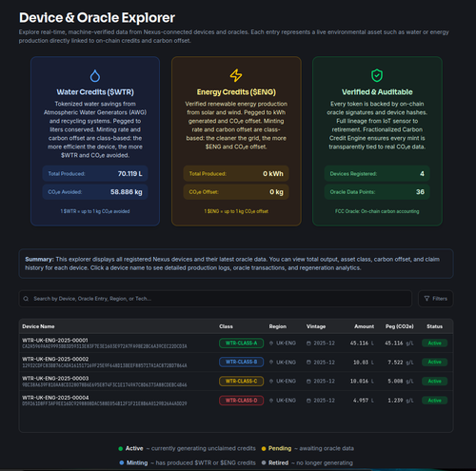Click Active status of device 00001
This screenshot has height=471, width=476.
[434, 343]
